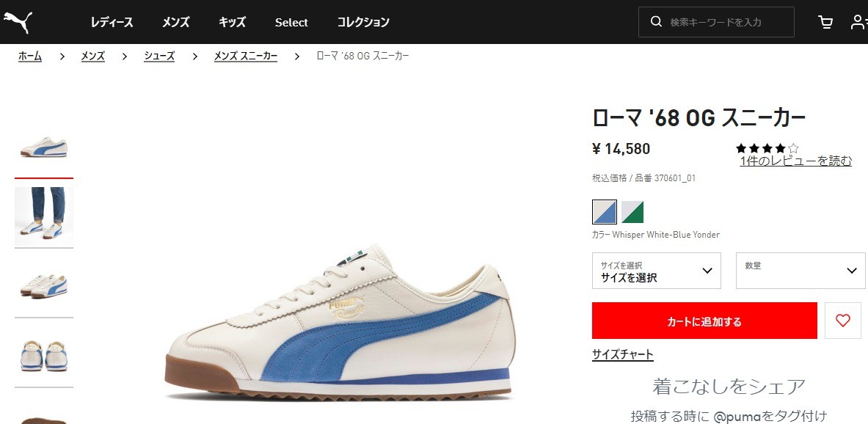Select the Whisper White-Blue Yonder color swatch

tap(603, 213)
